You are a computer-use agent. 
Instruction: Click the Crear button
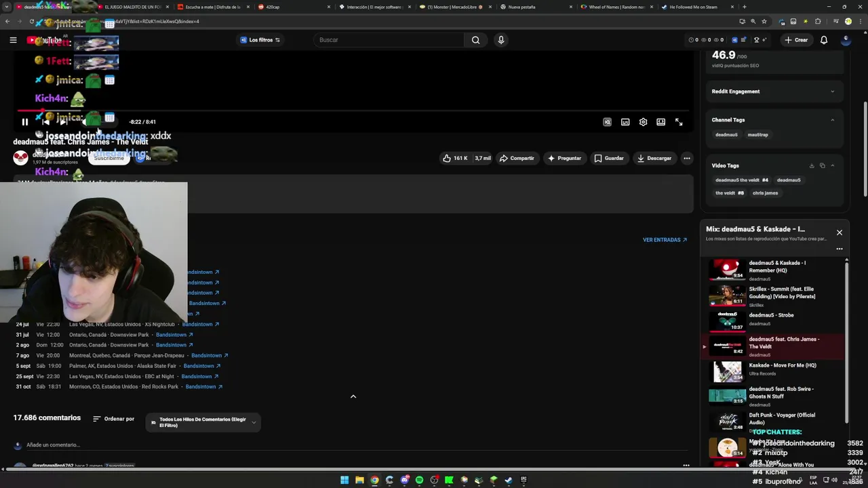[x=796, y=40]
